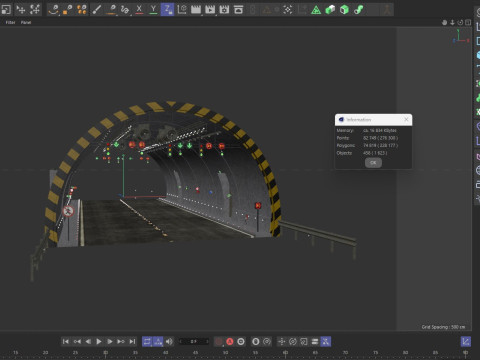Click the current frame number field
This screenshot has width=480, height=360.
194,341
